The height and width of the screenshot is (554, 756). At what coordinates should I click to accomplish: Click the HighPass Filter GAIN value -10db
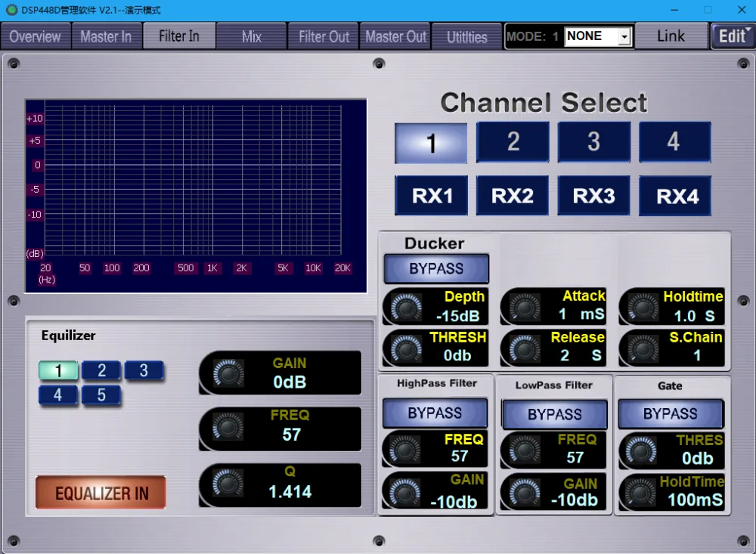coord(454,502)
